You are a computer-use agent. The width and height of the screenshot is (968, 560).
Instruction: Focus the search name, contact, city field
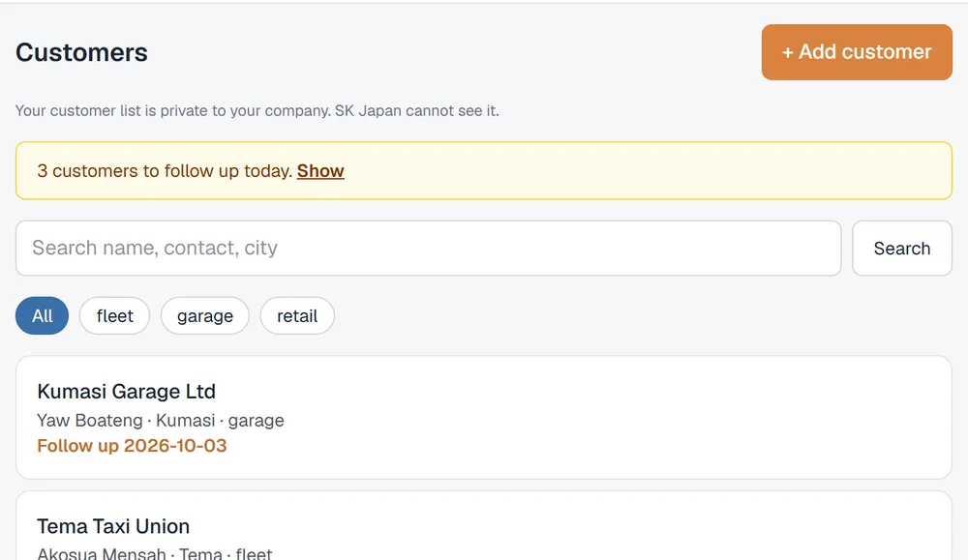(x=429, y=248)
